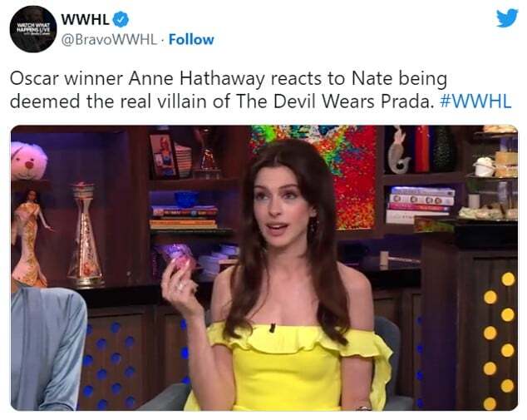Select the circular black account avatar

33,29
